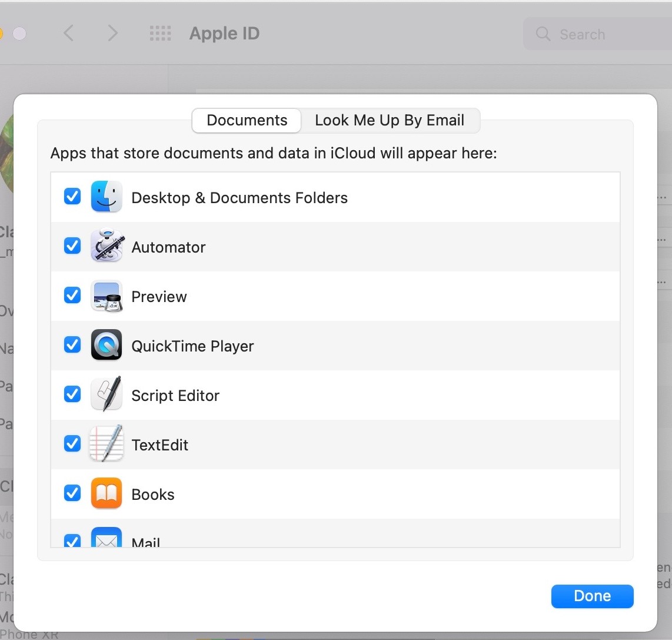Image resolution: width=672 pixels, height=640 pixels.
Task: Select the TextEdit label text
Action: pos(160,445)
